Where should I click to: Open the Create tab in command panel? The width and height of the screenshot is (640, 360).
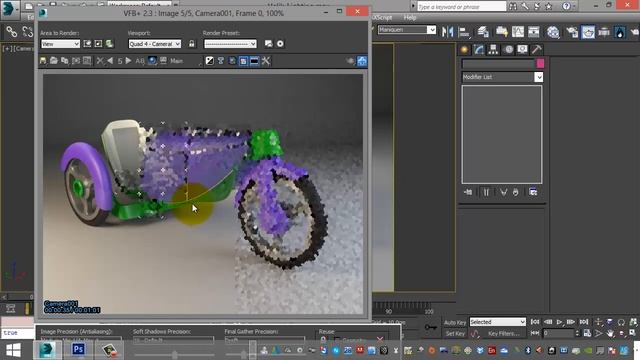[x=464, y=50]
